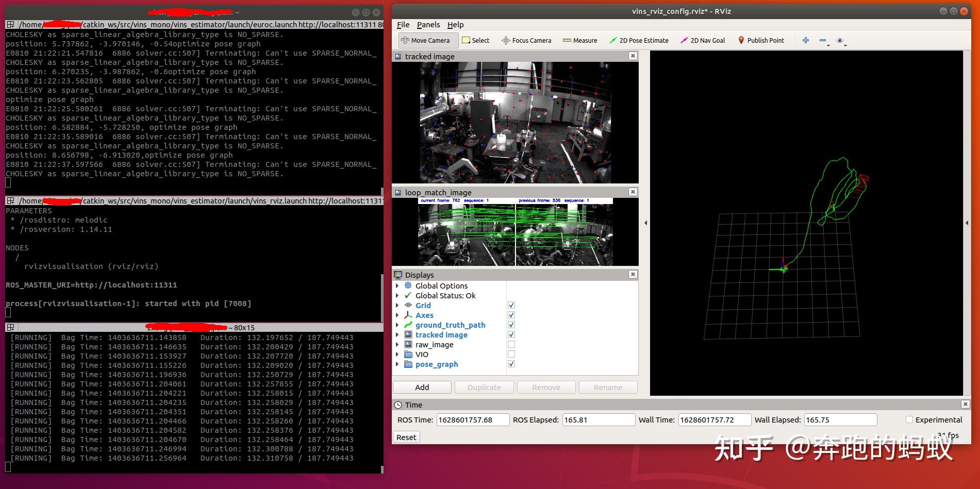Close the Time panel
The image size is (980, 489).
tap(966, 404)
